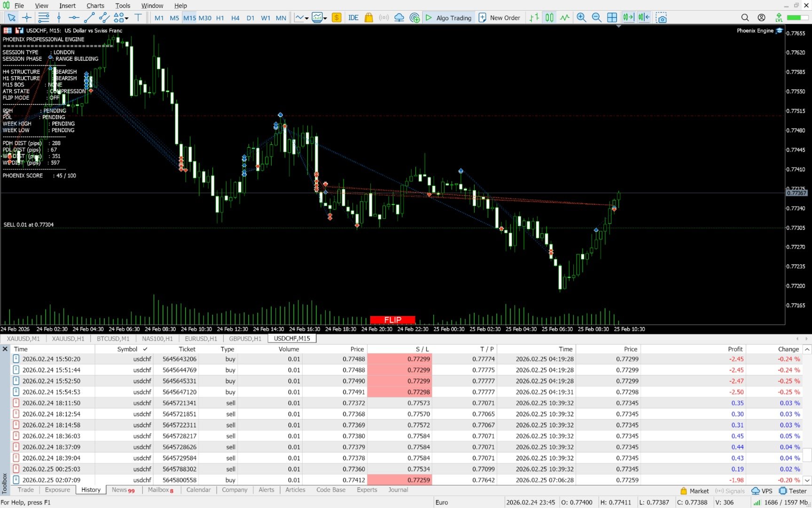This screenshot has width=812, height=508.
Task: Open search with the magnifier icon
Action: [745, 18]
